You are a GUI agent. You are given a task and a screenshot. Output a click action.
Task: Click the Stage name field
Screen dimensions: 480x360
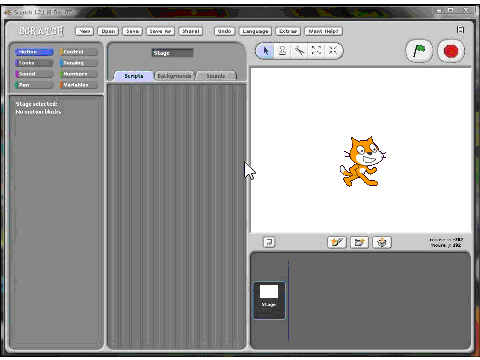[172, 53]
